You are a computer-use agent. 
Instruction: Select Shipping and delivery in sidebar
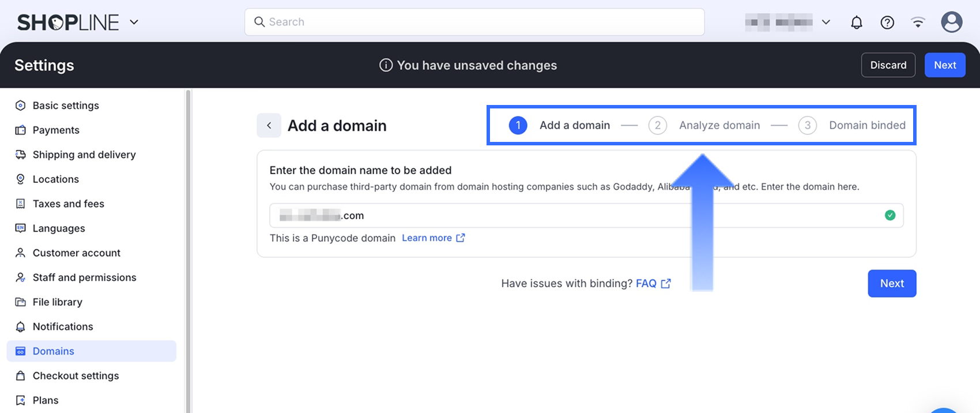click(84, 155)
